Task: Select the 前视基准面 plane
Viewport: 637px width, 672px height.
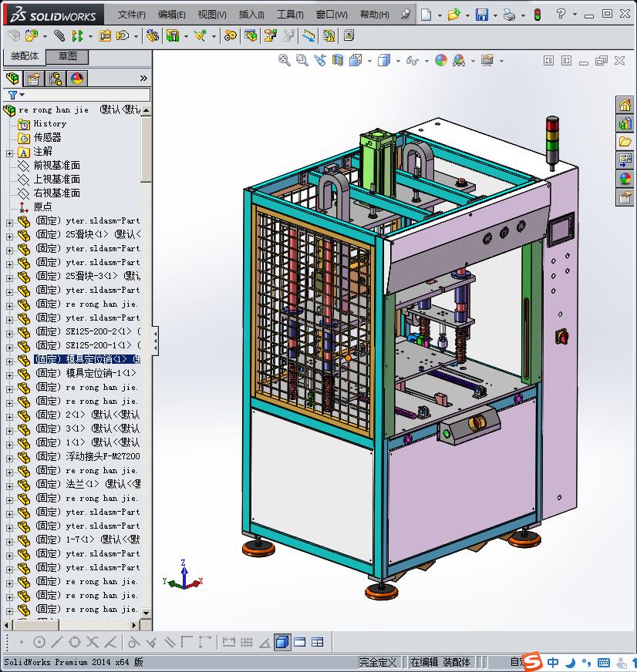Action: tap(56, 165)
